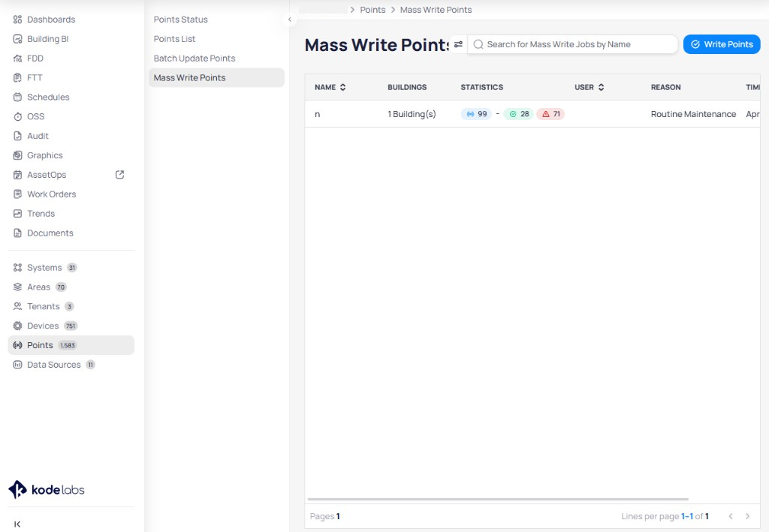769x532 pixels.
Task: Click the Documents file icon
Action: coord(18,233)
